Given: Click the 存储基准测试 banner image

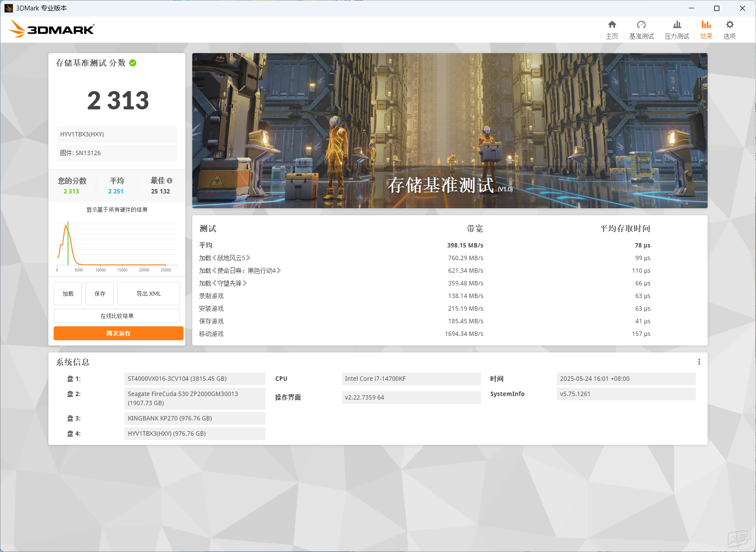Looking at the screenshot, I should (x=450, y=131).
